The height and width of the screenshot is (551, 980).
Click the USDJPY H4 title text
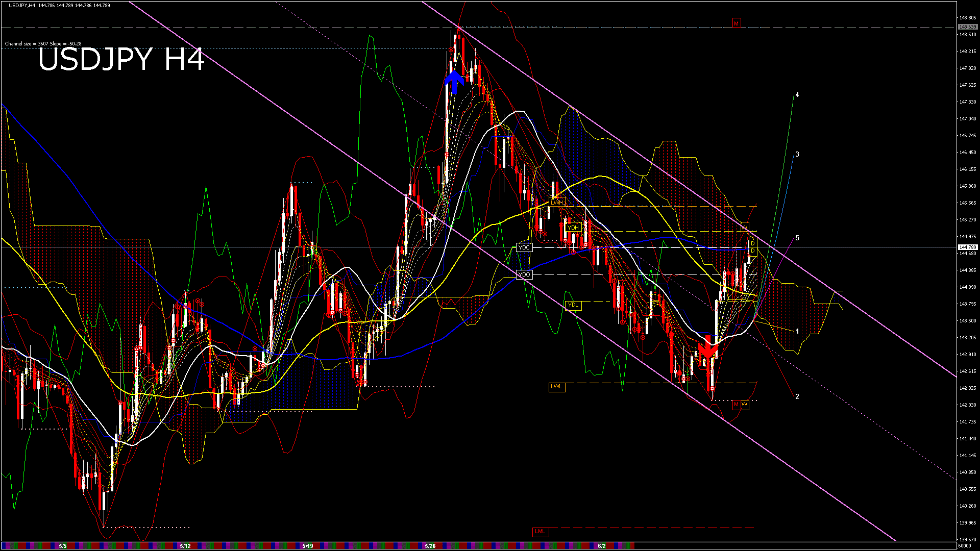pos(121,60)
